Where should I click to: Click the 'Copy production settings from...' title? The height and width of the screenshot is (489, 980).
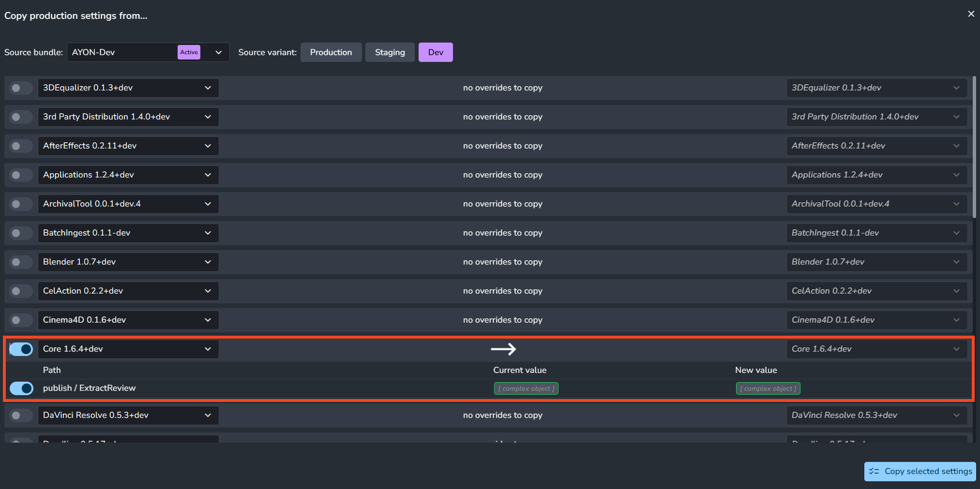click(76, 15)
